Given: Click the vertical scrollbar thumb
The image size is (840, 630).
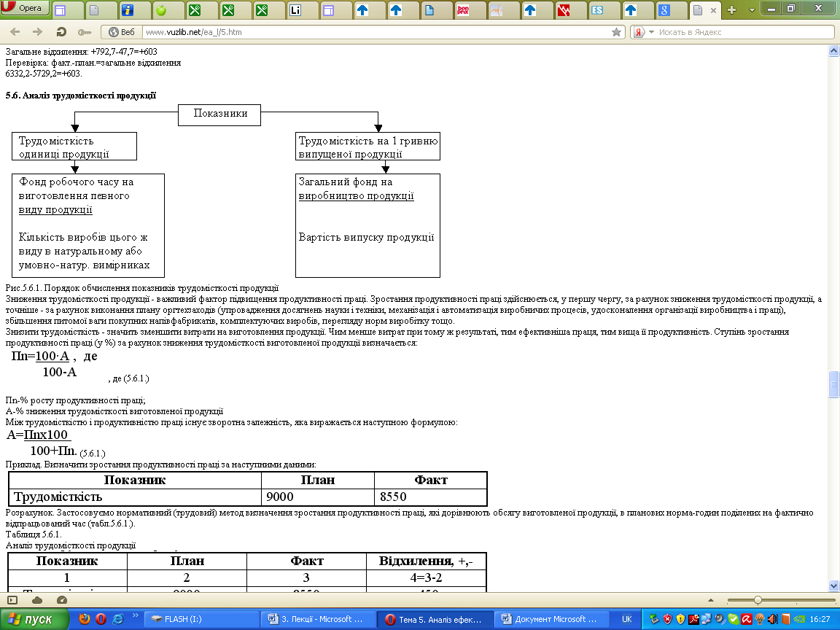Looking at the screenshot, I should point(833,384).
